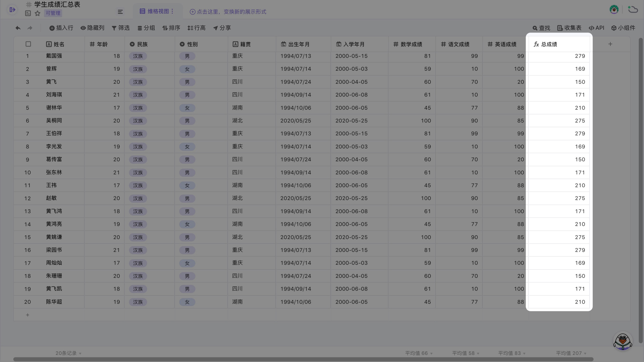Open the datasheet description icon
The height and width of the screenshot is (362, 644).
[28, 13]
